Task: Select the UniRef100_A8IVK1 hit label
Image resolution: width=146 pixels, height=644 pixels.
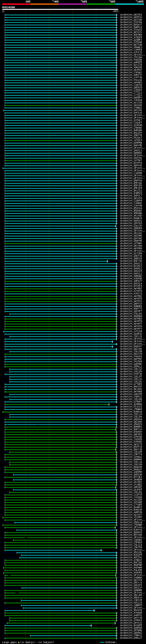Action: coord(131,15)
